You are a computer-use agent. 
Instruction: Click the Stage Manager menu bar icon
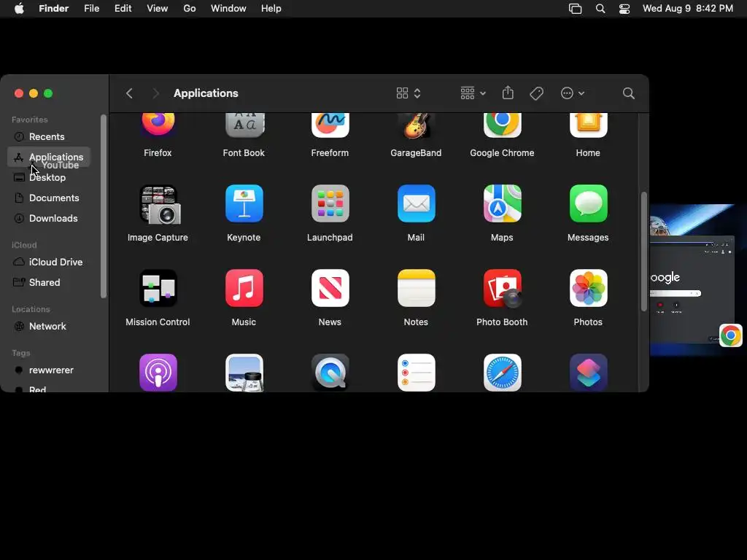(575, 9)
